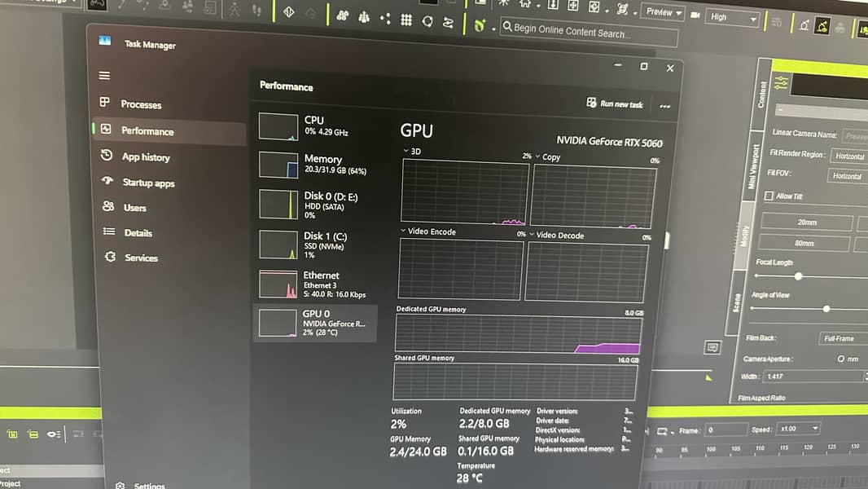Open the Task Manager hamburger navigation menu
The image size is (868, 489).
tap(104, 75)
